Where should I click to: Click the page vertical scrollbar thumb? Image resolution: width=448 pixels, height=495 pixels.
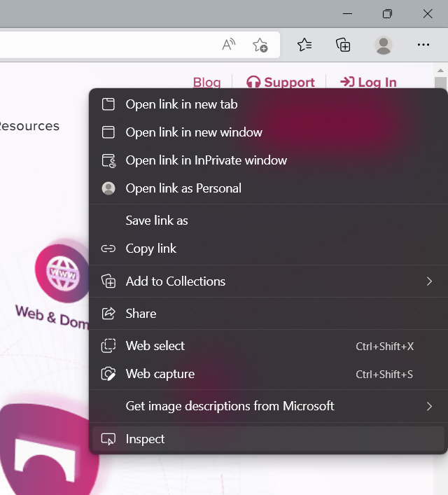pyautogui.click(x=440, y=83)
